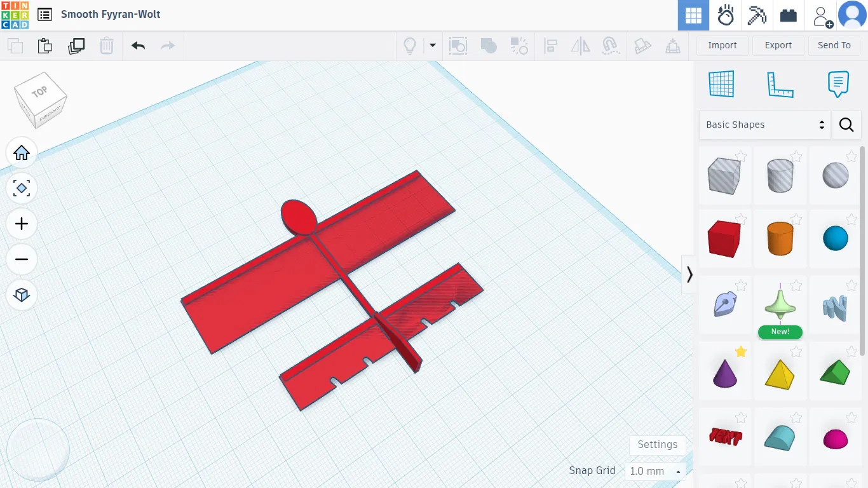Select the red Box shape

[724, 239]
